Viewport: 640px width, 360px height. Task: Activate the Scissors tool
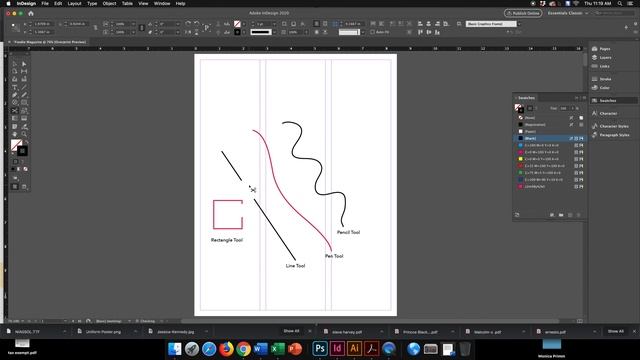pos(15,110)
